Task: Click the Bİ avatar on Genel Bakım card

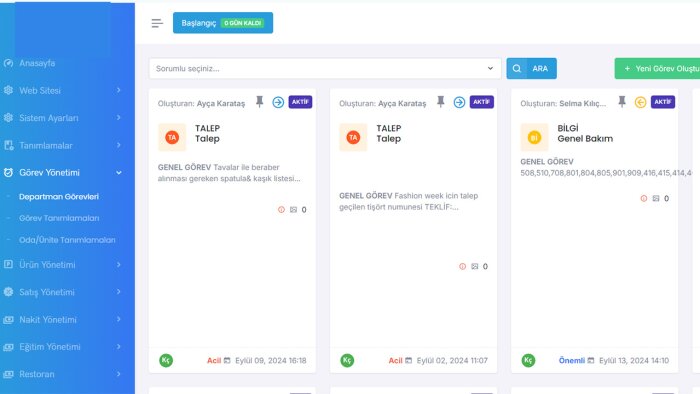Action: (534, 137)
